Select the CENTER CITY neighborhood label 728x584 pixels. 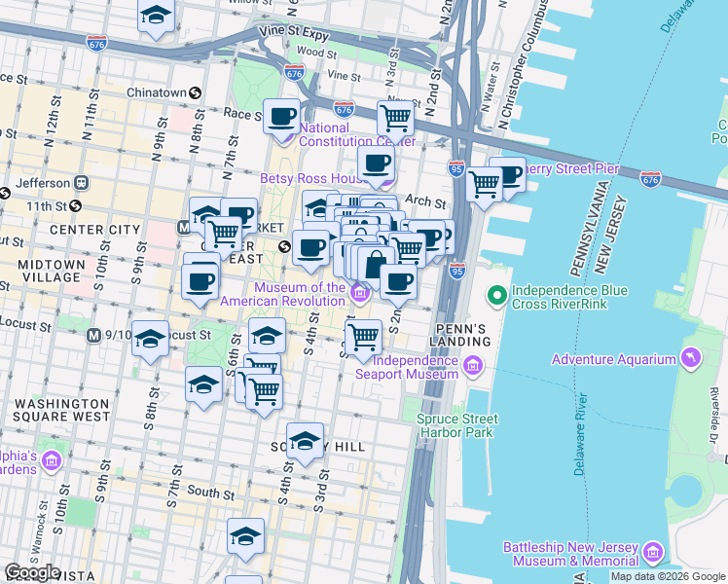pyautogui.click(x=95, y=230)
